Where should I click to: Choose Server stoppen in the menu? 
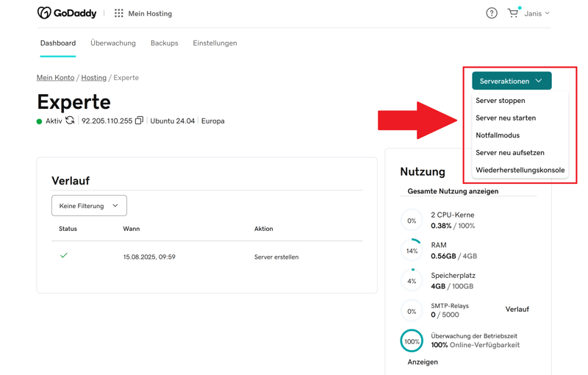coord(501,101)
